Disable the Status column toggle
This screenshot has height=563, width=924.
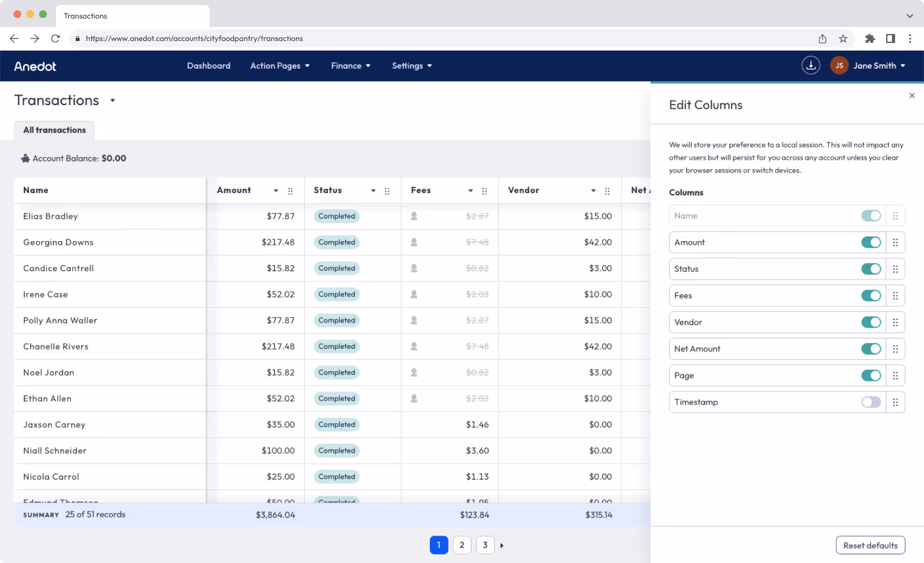pyautogui.click(x=870, y=269)
